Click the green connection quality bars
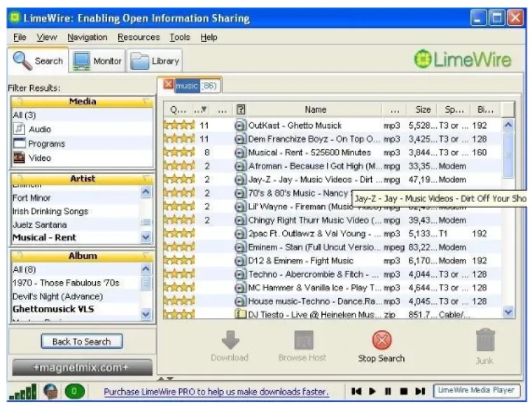Image resolution: width=532 pixels, height=405 pixels. 22,392
